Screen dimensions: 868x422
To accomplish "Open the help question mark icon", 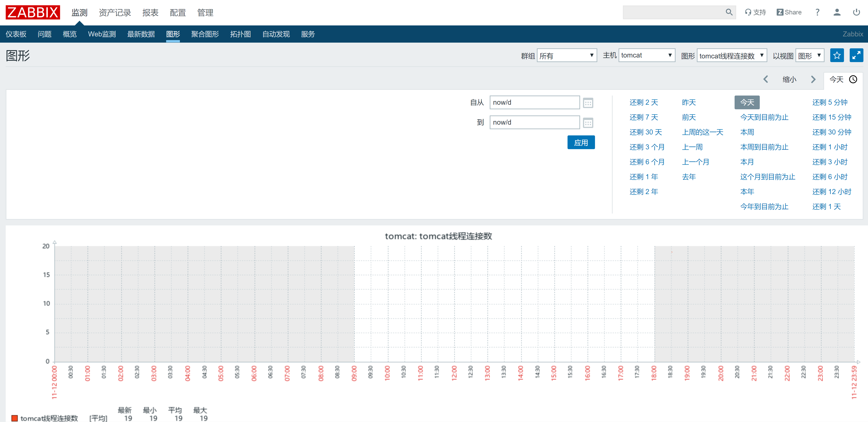I will coord(817,12).
